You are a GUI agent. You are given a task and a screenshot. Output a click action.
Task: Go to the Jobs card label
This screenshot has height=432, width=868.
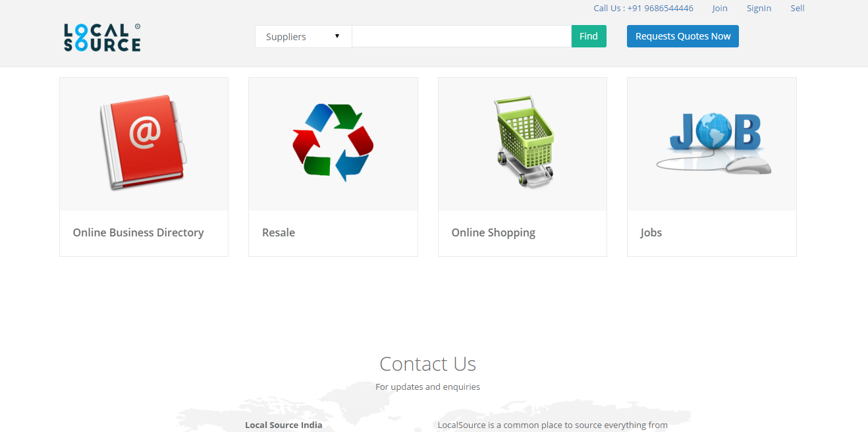click(x=651, y=232)
